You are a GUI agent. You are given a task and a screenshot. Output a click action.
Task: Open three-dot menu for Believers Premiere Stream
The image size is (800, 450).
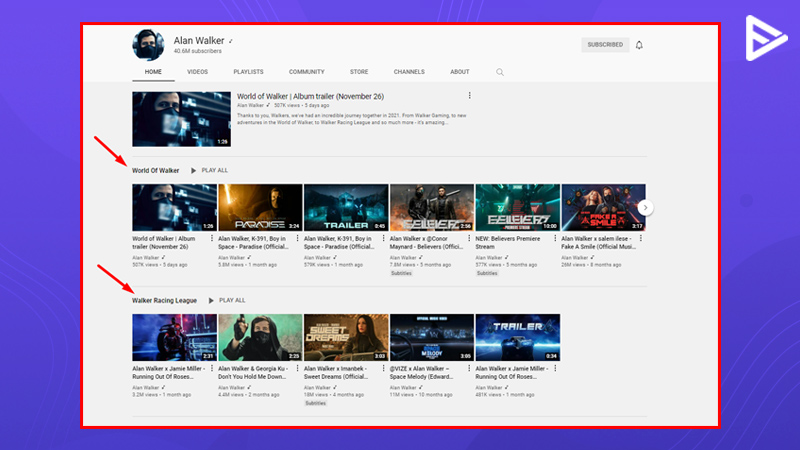555,238
